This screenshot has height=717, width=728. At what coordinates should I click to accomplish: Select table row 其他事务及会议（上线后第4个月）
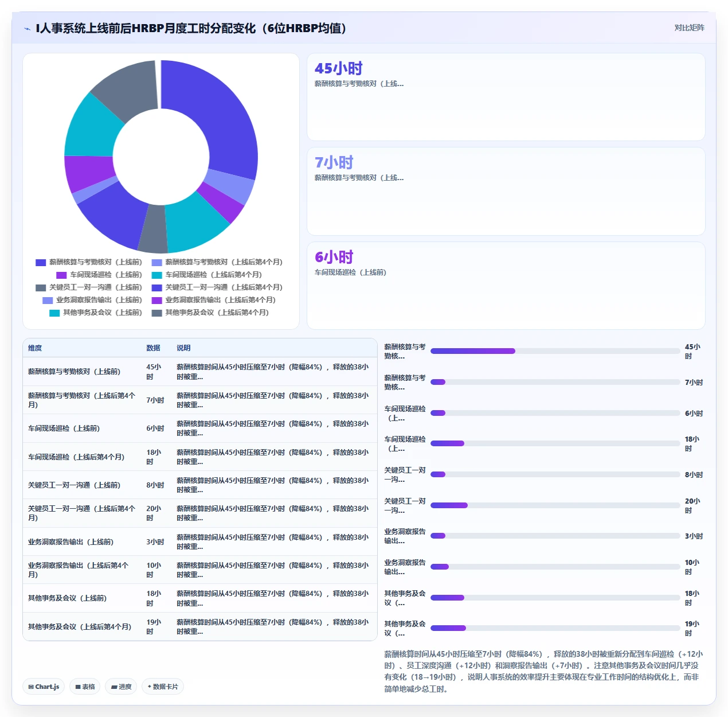point(200,626)
